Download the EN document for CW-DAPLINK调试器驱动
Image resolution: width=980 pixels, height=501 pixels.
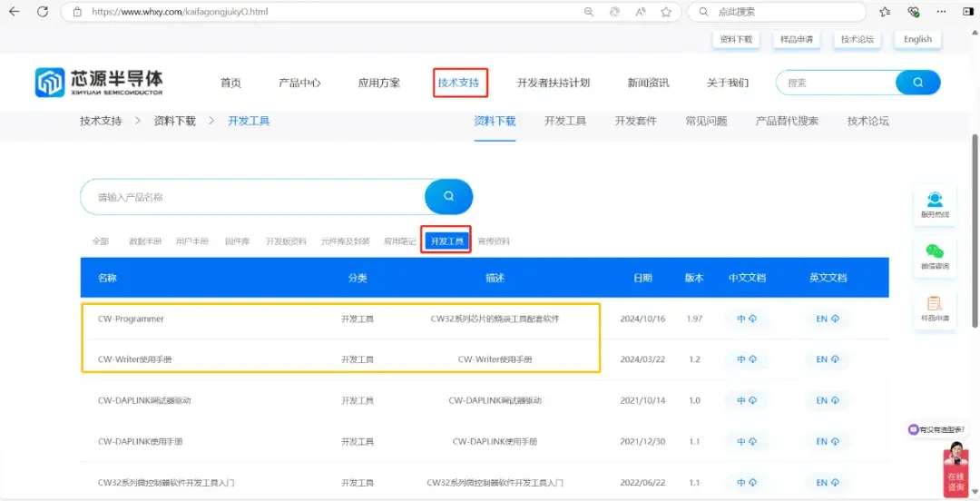[828, 400]
